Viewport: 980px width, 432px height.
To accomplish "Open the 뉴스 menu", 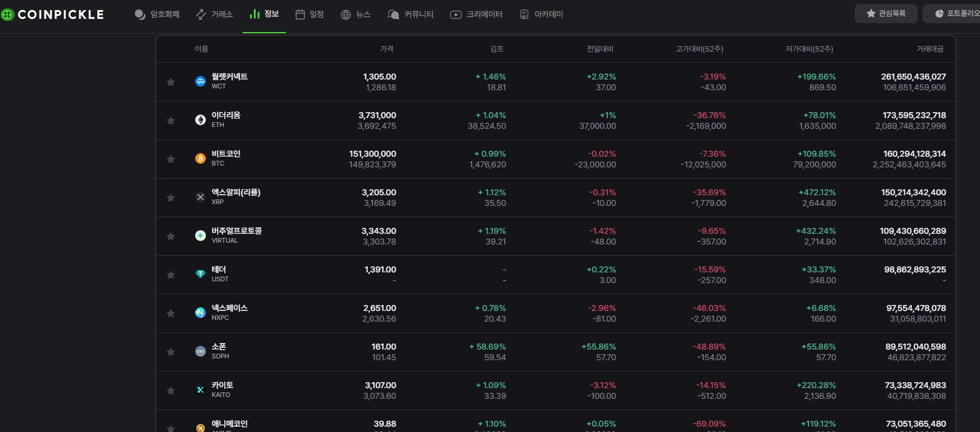I will [356, 14].
